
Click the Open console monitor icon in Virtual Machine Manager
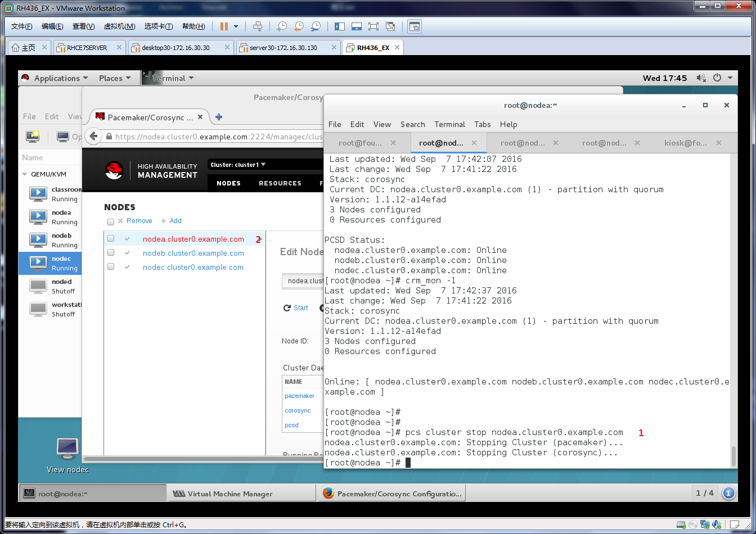62,136
